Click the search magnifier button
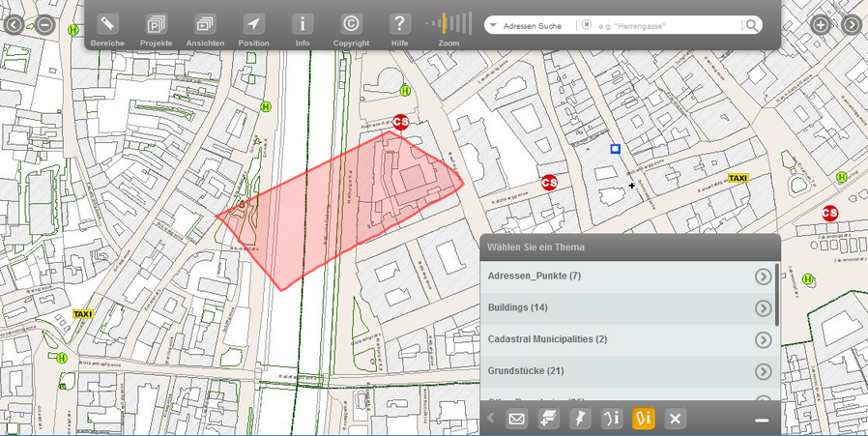 pyautogui.click(x=751, y=25)
